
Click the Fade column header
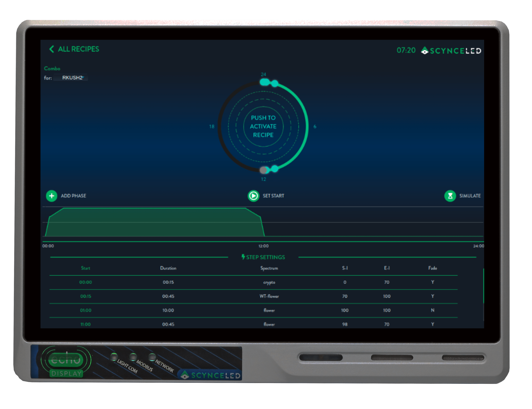pyautogui.click(x=432, y=268)
